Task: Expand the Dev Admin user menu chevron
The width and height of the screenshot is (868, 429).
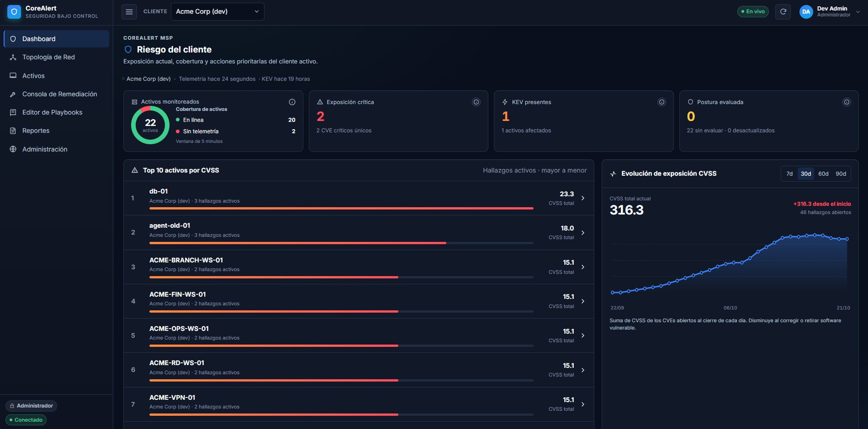Action: coord(857,12)
